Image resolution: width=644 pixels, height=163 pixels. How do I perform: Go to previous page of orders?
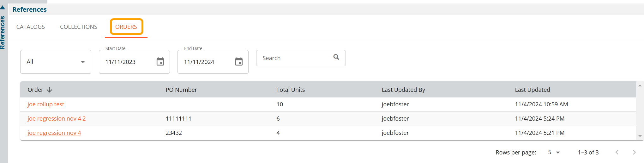tap(617, 152)
